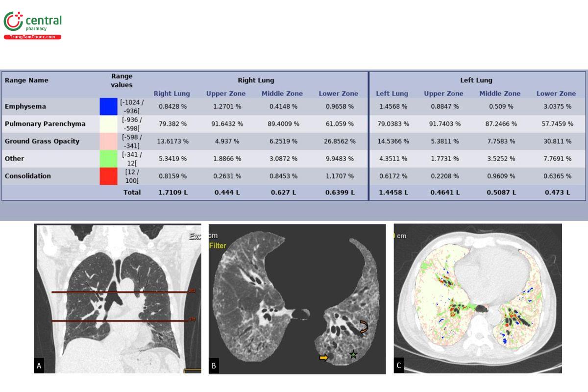Click the right lung 'Upper Zone' column header
588x392 pixels.
[224, 94]
